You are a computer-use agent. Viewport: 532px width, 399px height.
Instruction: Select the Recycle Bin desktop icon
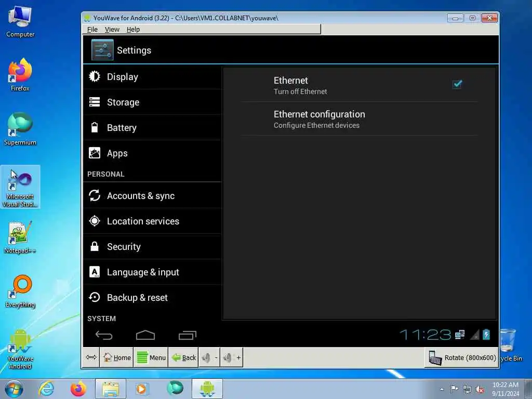click(509, 345)
